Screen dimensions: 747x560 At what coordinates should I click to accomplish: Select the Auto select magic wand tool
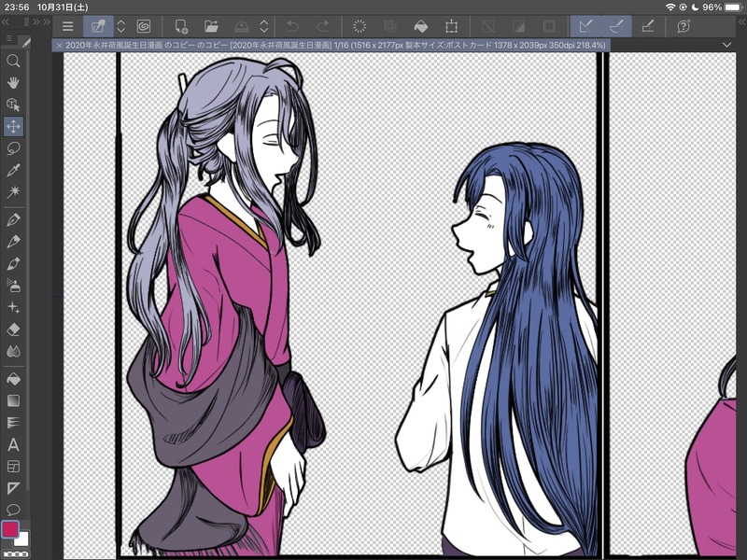[x=13, y=192]
